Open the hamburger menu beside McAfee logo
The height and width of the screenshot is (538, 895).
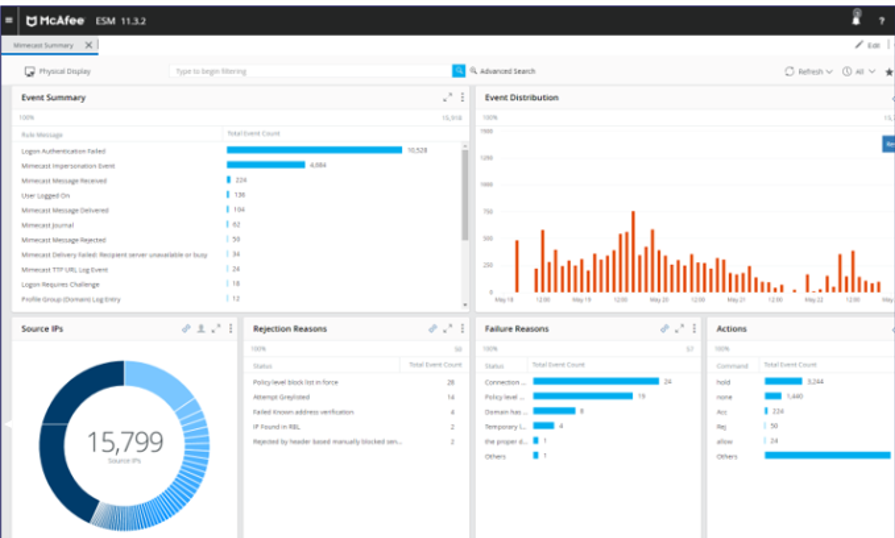pos(9,20)
